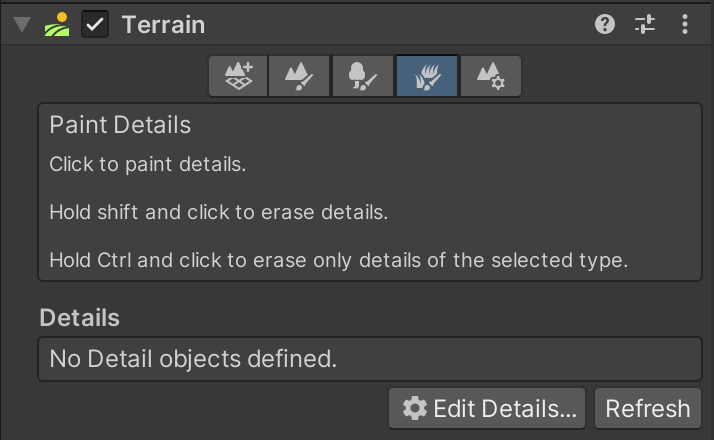Click the 'Hold Ctrl and click' hint line
Screen dimensions: 714x440
pyautogui.click(x=338, y=262)
